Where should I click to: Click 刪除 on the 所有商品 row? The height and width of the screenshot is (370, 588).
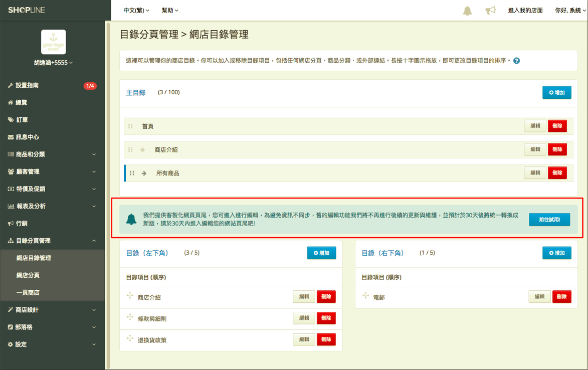tap(557, 173)
